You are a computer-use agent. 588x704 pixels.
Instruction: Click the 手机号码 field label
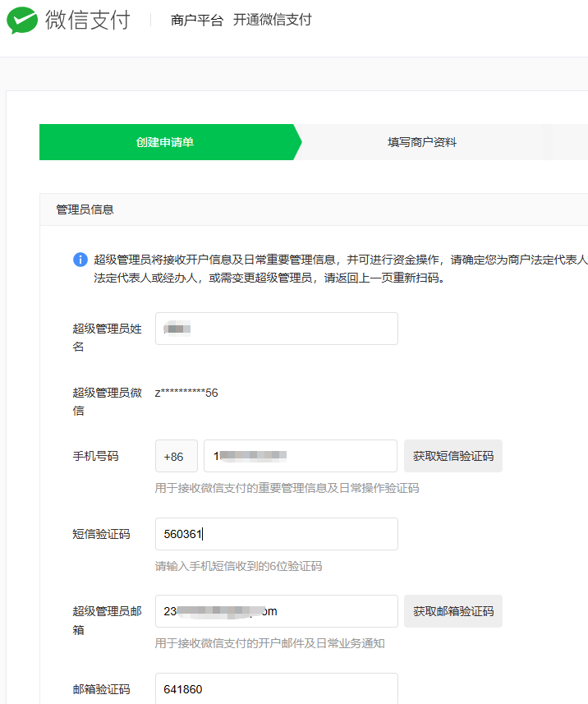tap(95, 456)
